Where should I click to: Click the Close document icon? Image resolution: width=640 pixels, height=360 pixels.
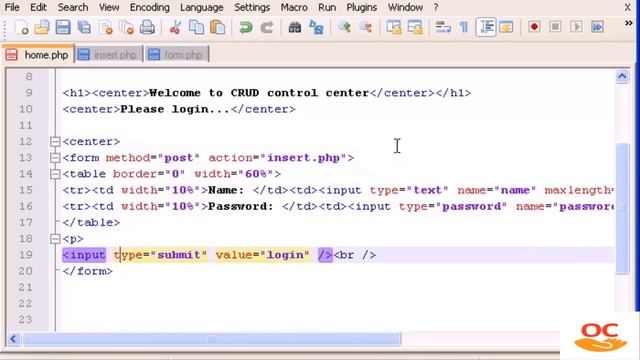point(105,27)
